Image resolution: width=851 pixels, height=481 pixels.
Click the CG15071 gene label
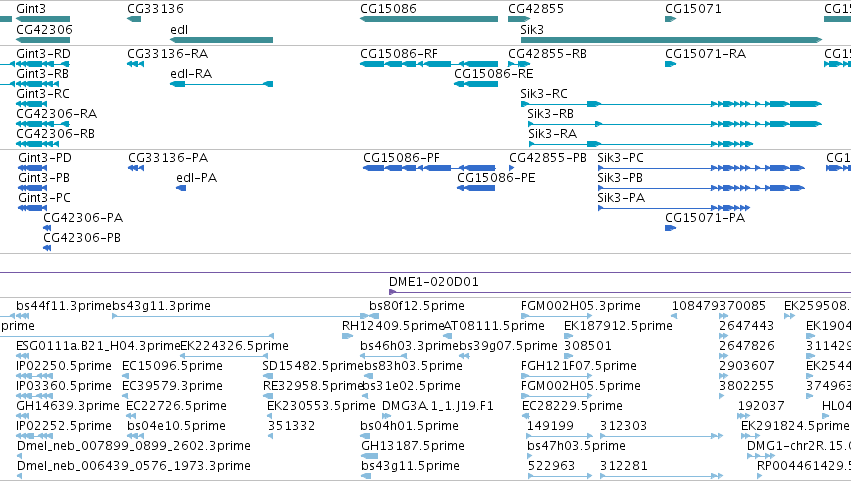pos(693,9)
